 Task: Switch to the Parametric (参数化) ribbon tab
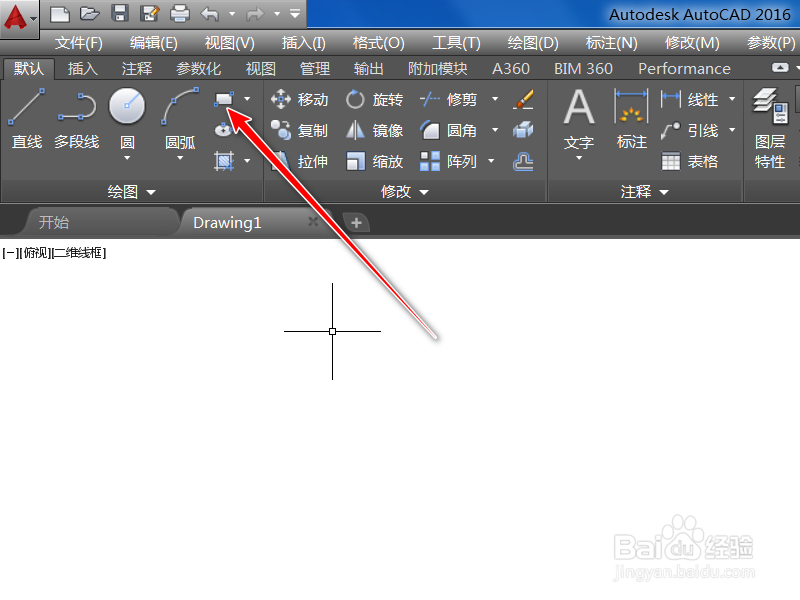[x=198, y=68]
